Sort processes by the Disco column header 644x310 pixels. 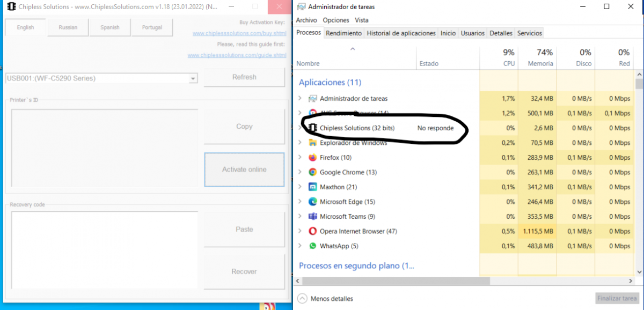575,57
